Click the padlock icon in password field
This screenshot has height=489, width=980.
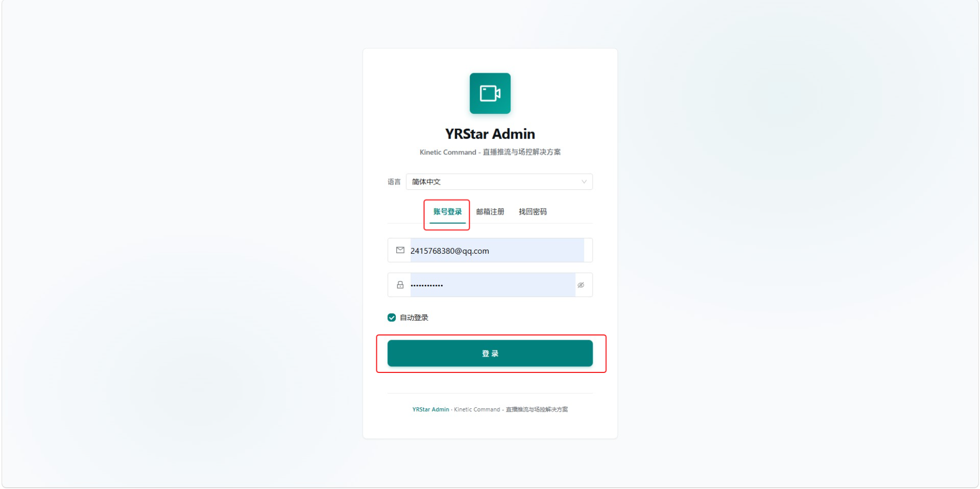(400, 285)
